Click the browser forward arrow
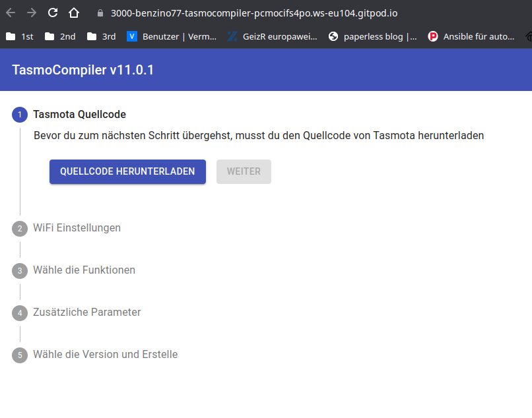 32,13
